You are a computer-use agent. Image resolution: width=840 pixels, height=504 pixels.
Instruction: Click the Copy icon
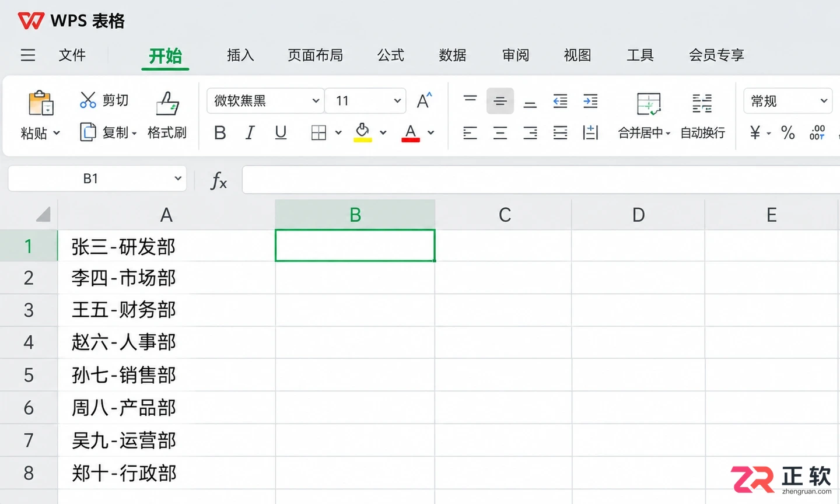87,132
